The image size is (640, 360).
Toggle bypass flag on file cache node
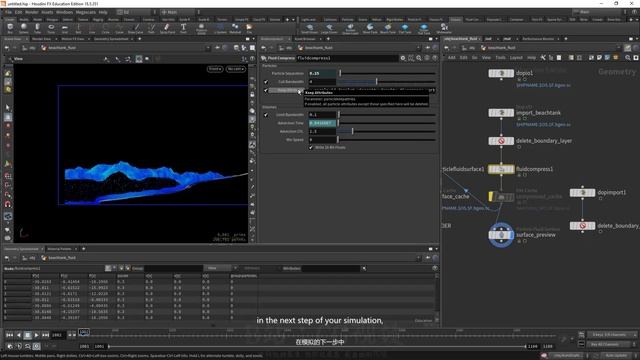coord(491,197)
